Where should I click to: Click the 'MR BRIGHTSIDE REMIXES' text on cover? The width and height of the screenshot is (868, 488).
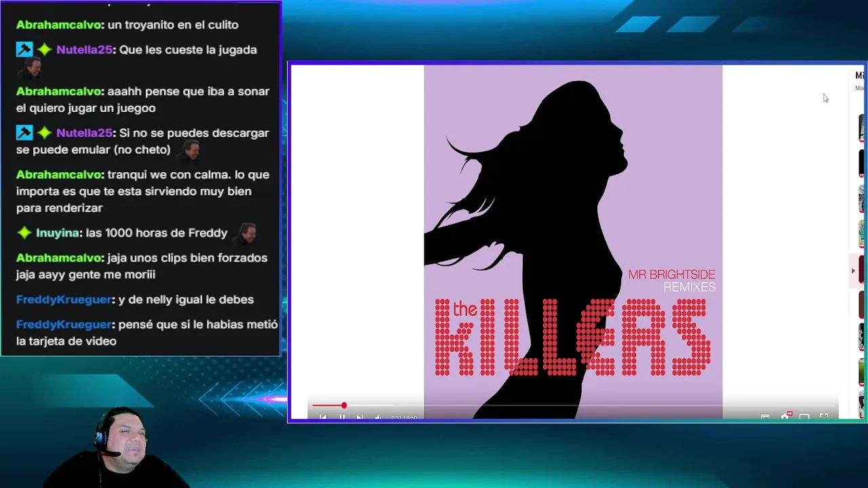tap(672, 281)
